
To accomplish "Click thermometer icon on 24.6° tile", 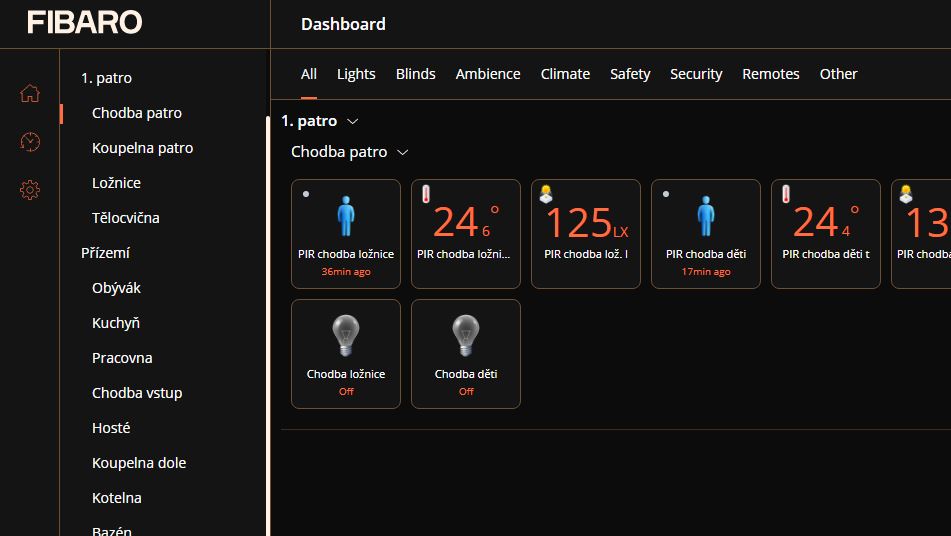I will (x=426, y=194).
